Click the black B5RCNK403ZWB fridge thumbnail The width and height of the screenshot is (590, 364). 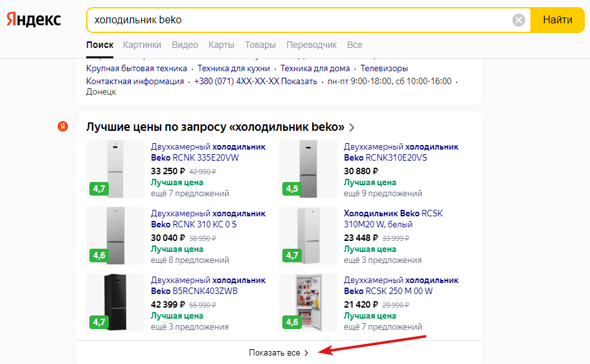tap(115, 302)
